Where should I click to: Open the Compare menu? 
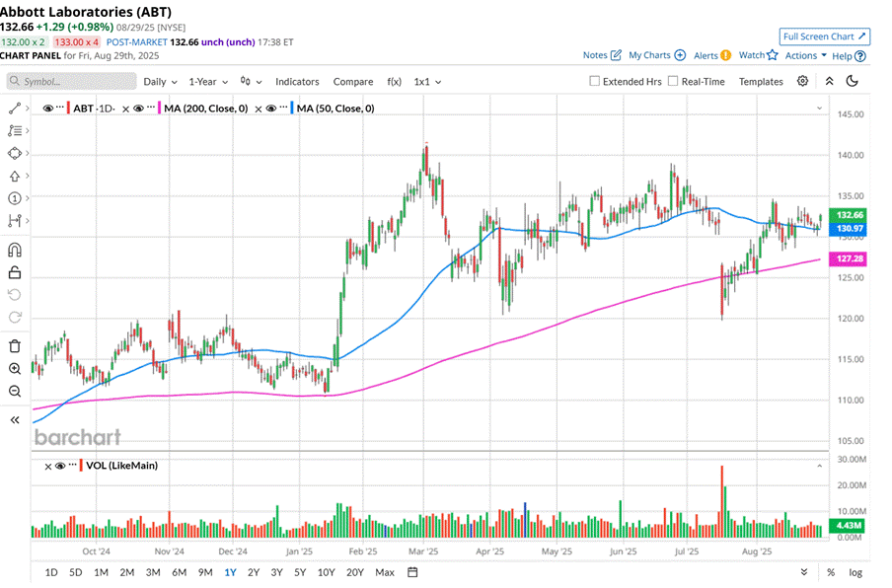click(352, 81)
